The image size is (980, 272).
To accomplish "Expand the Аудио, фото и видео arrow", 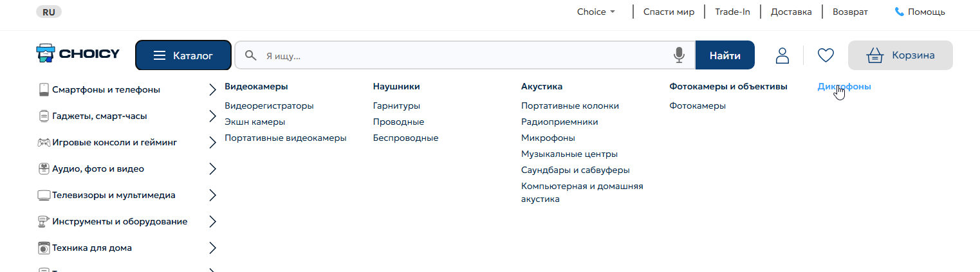I will click(213, 169).
